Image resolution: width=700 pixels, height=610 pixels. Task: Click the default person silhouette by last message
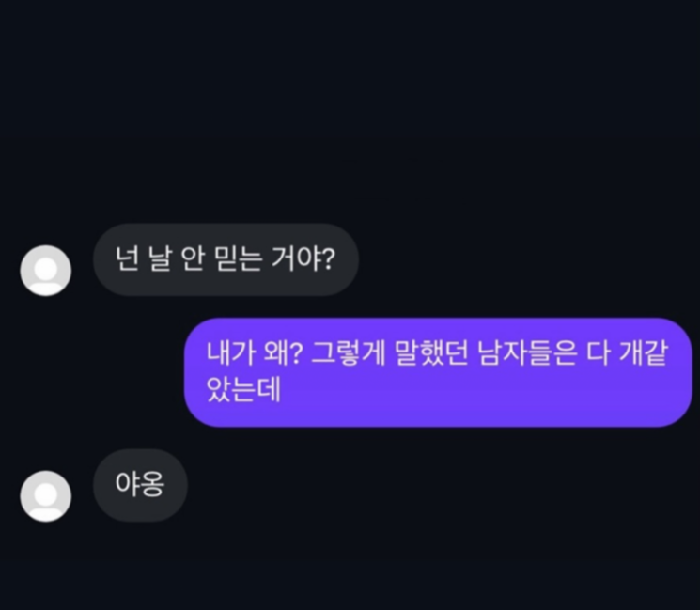point(45,495)
